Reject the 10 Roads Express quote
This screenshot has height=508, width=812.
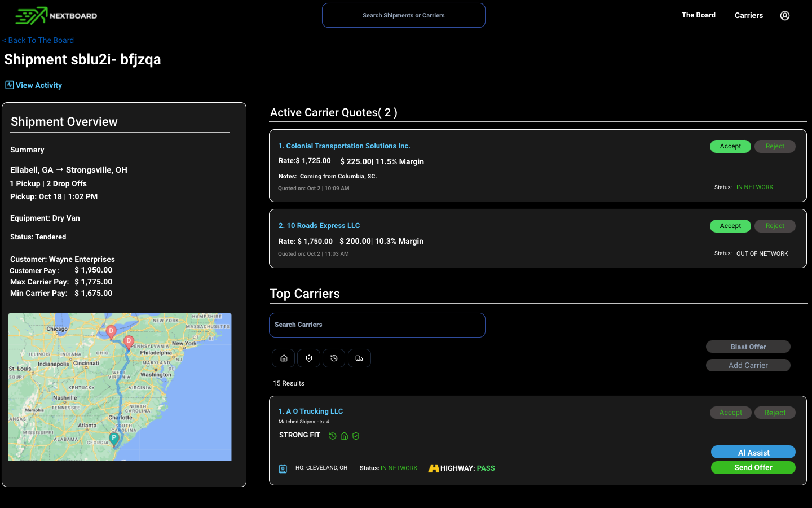tap(775, 226)
